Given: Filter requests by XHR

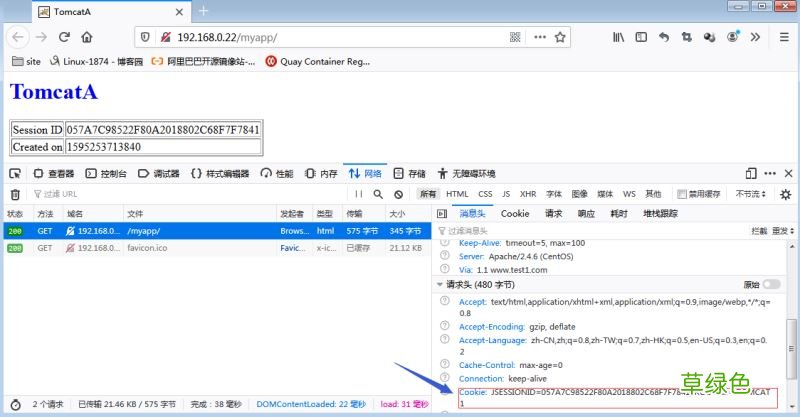Looking at the screenshot, I should point(528,194).
